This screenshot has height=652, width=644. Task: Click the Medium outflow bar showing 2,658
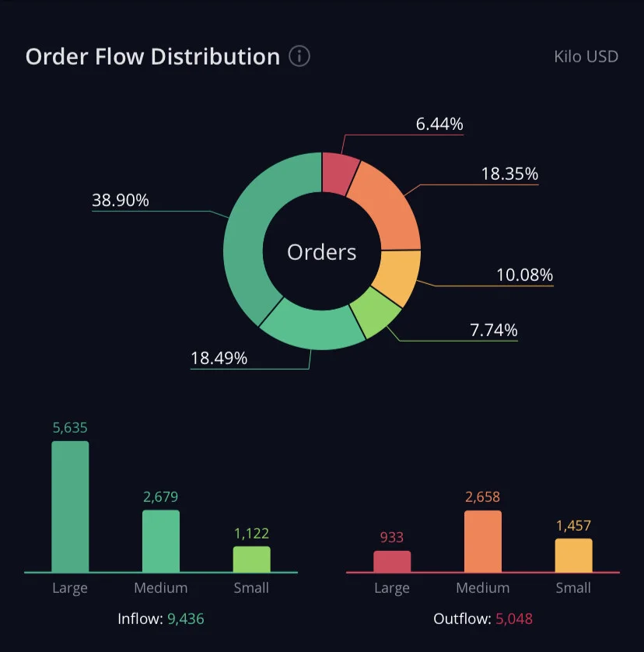(483, 542)
